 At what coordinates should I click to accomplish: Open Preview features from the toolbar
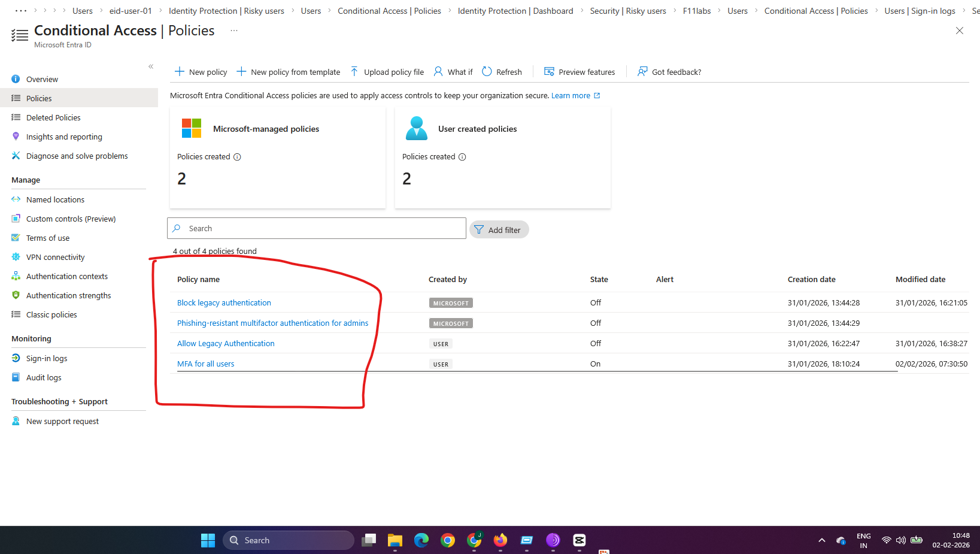click(579, 72)
